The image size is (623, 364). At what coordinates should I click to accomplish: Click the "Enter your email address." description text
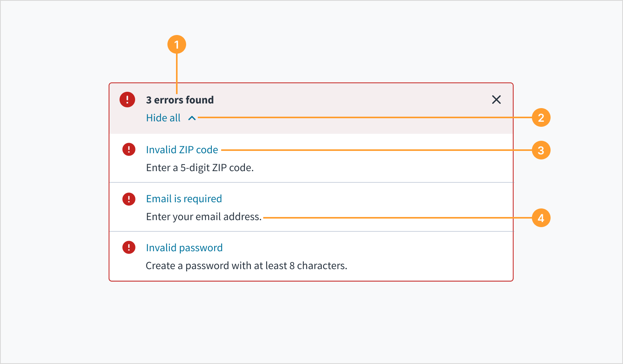204,217
